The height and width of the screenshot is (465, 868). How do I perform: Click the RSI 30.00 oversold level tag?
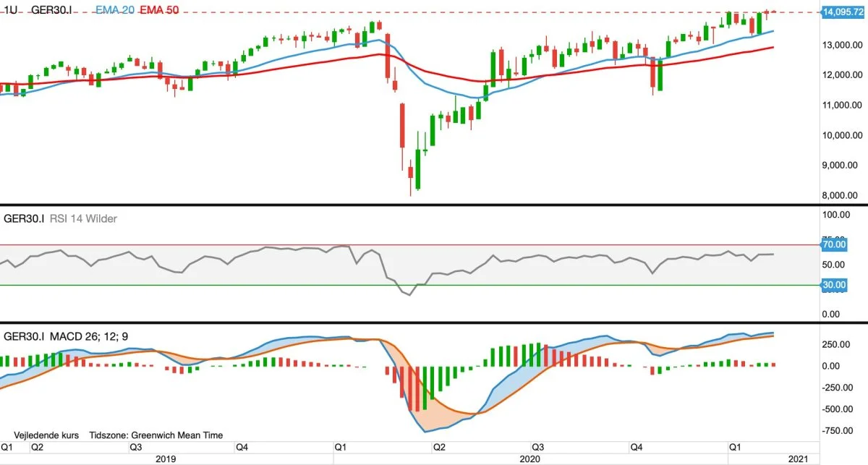834,286
